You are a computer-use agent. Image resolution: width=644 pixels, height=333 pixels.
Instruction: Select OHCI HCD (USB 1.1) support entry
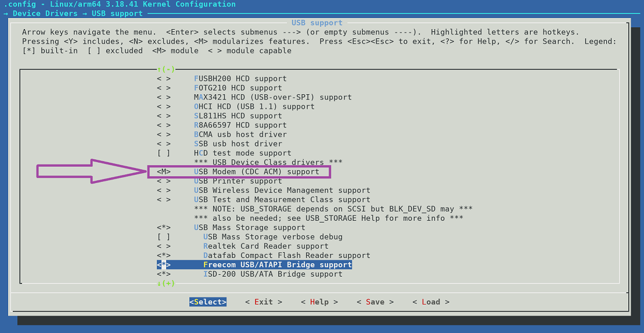pyautogui.click(x=254, y=106)
